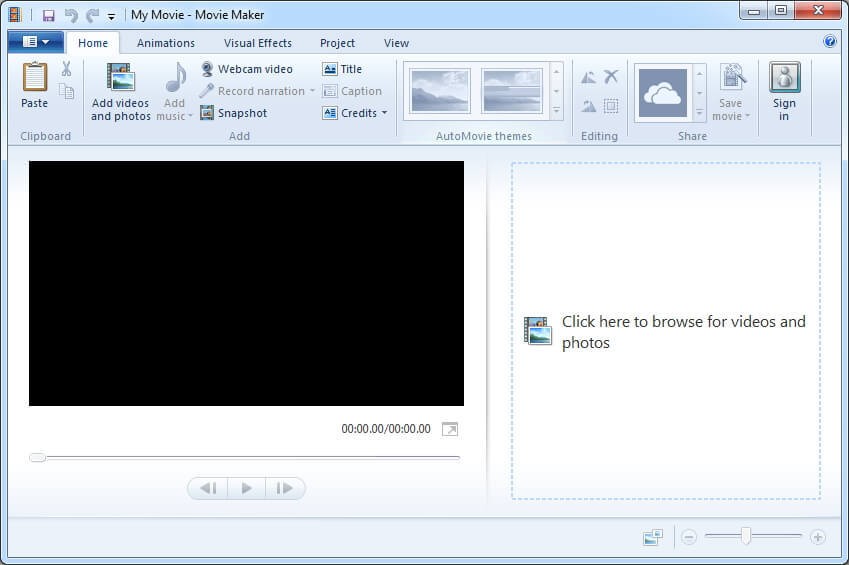
Task: Open Help with the question mark icon
Action: 830,41
